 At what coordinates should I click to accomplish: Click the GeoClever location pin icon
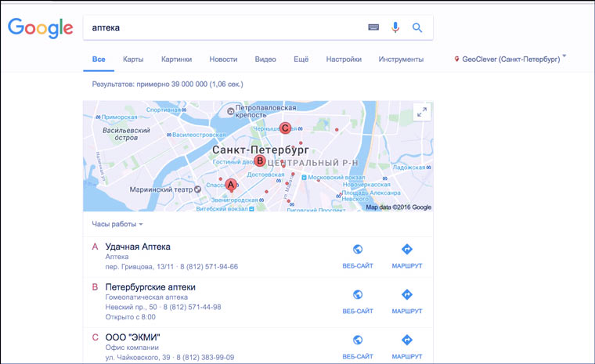pyautogui.click(x=457, y=59)
